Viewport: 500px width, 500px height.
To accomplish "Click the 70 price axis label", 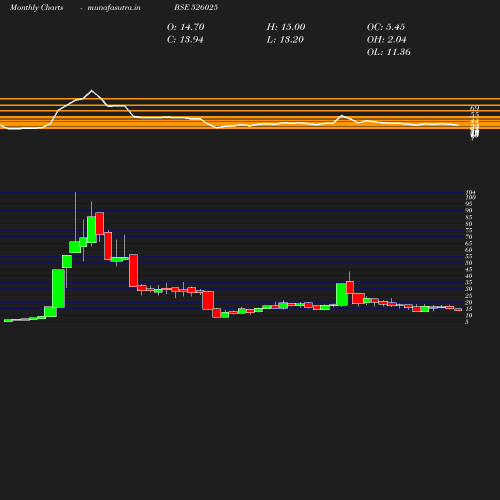I will click(469, 237).
